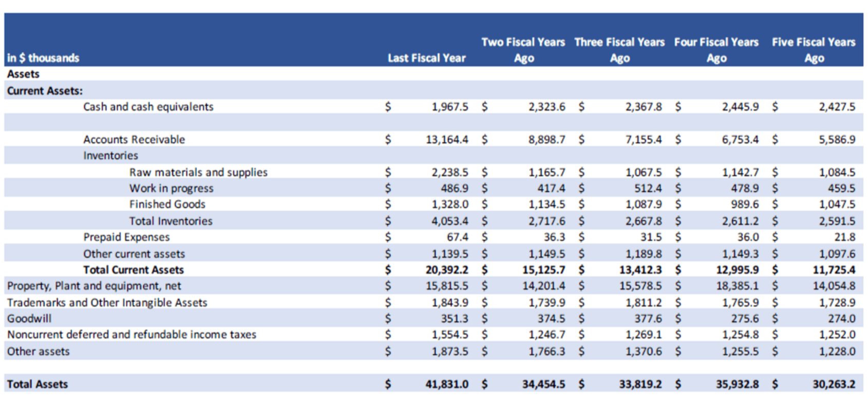Select the Raw materials and supplies label
This screenshot has width=868, height=403.
(198, 172)
